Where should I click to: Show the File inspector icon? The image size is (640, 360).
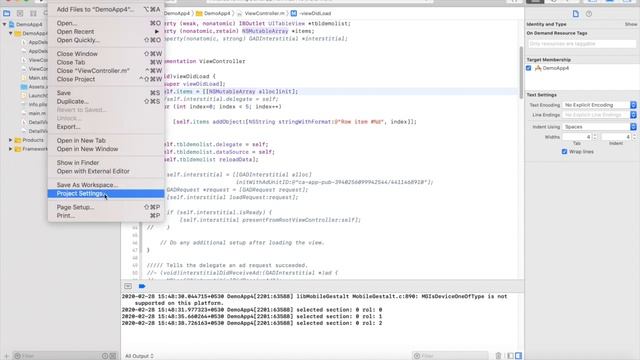(x=576, y=14)
